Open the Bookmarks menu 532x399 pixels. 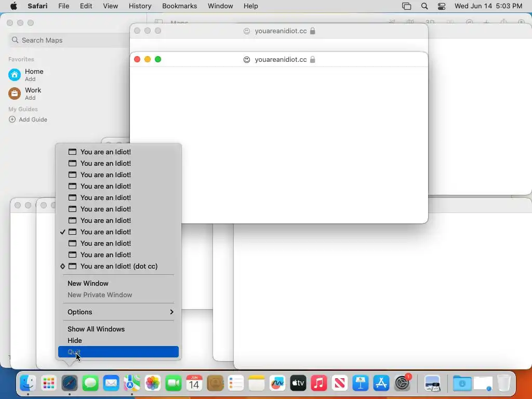(x=179, y=6)
